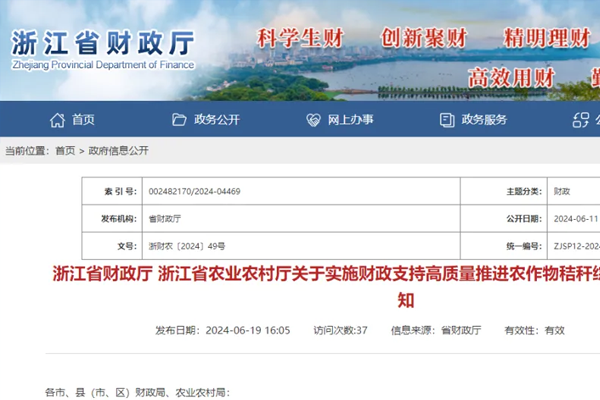Click the device icon beside 政务服务
Image resolution: width=600 pixels, height=400 pixels.
click(447, 120)
